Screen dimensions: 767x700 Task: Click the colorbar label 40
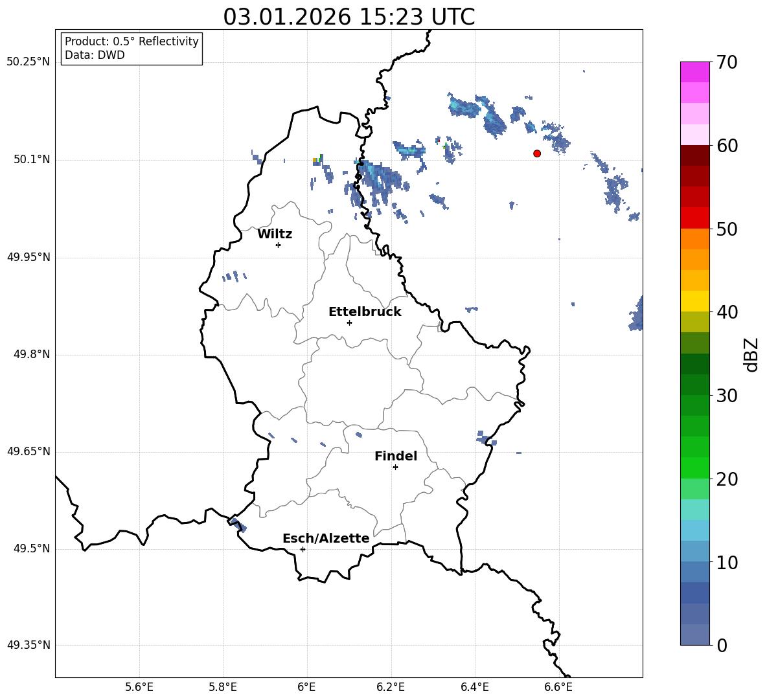point(727,312)
